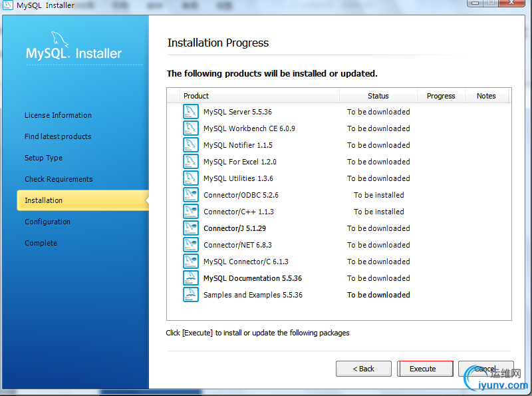Image resolution: width=532 pixels, height=396 pixels.
Task: Click the Back button
Action: [363, 369]
